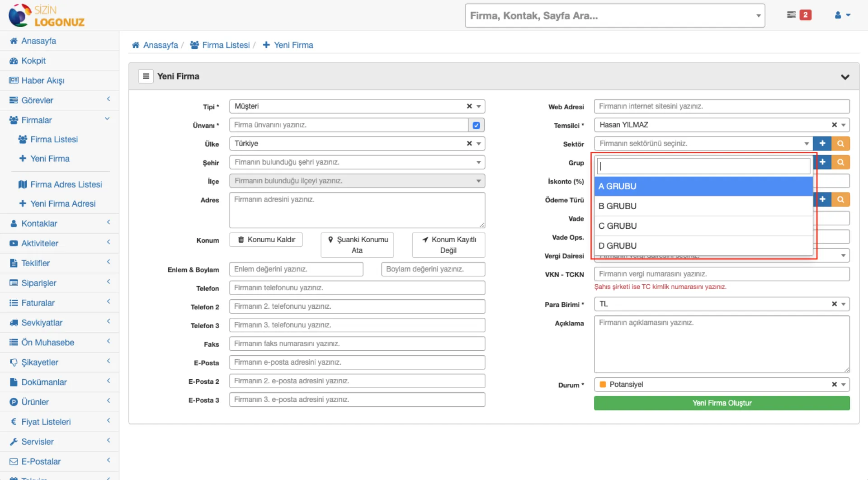
Task: Open the user account menu icon
Action: (842, 15)
